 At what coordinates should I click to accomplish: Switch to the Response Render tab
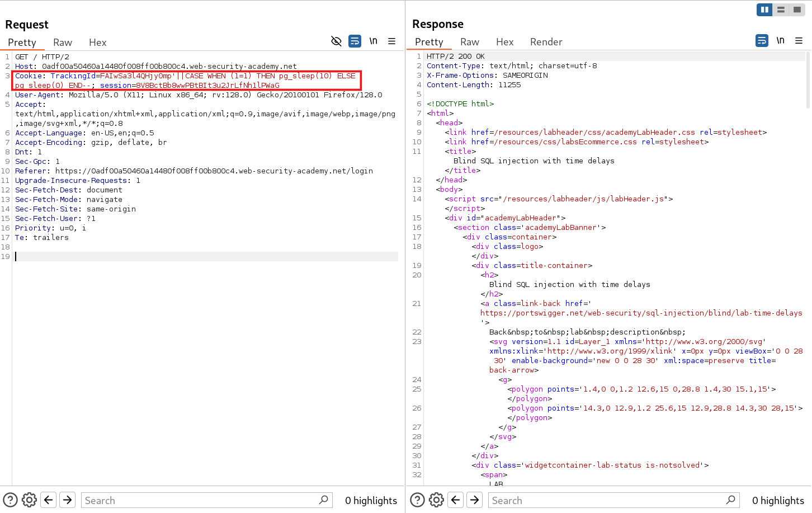(546, 42)
